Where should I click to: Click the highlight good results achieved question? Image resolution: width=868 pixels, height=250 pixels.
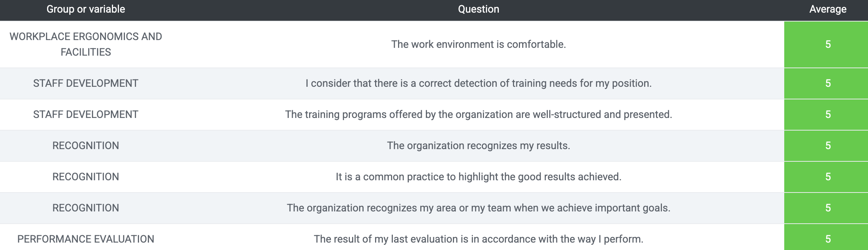pos(478,177)
